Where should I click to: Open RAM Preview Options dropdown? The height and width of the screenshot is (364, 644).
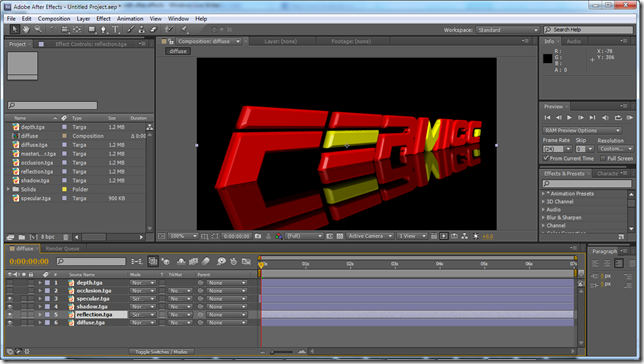point(582,130)
